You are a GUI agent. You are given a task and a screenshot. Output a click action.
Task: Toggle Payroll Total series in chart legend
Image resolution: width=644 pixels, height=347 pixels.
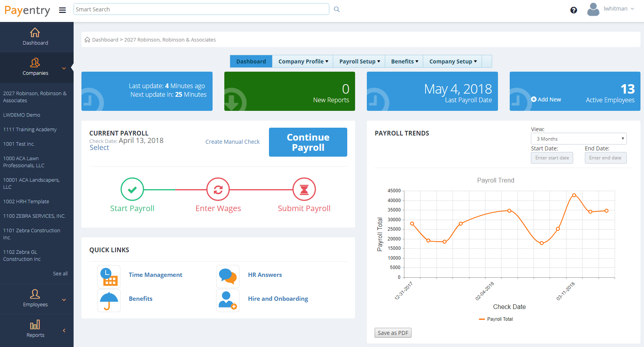(x=496, y=319)
